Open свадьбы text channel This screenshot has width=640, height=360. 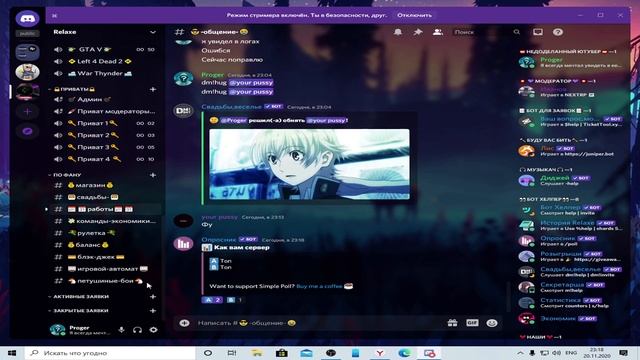tap(105, 197)
